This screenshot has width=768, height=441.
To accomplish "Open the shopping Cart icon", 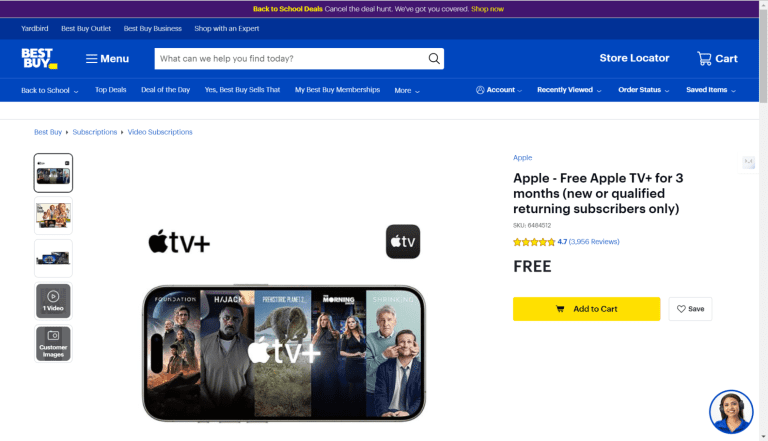I will tap(717, 58).
